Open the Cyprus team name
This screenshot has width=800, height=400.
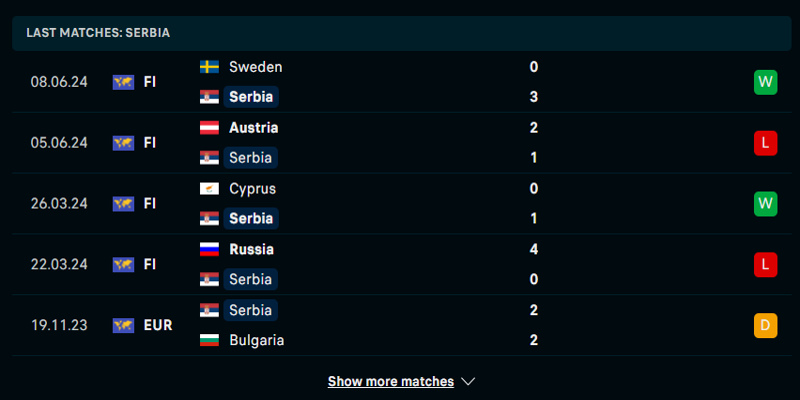252,189
